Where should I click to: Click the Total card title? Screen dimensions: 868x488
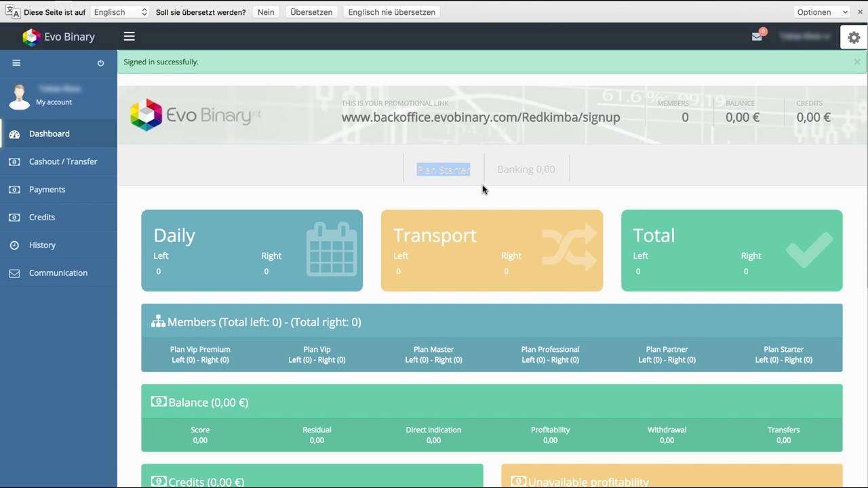point(654,235)
